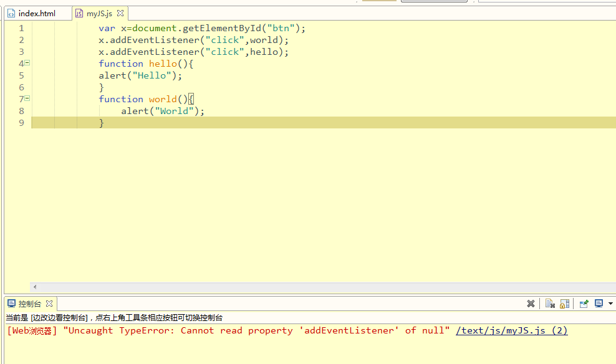
Task: Click the getElementById("btn") code line
Action: (202, 28)
